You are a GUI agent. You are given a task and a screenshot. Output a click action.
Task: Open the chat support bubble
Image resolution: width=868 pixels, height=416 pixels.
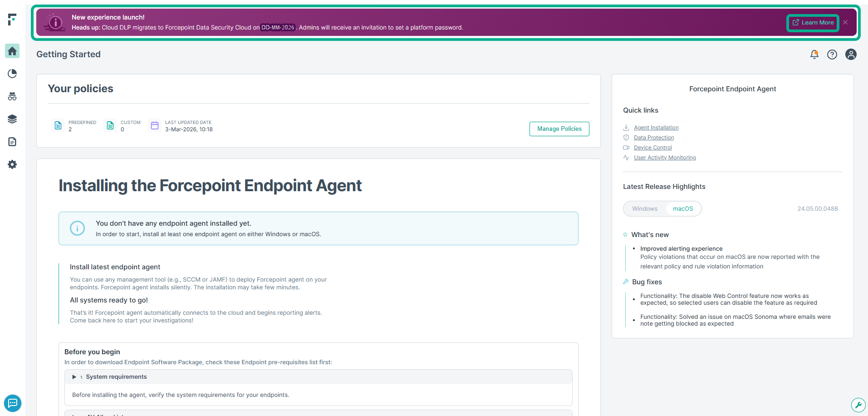pos(13,403)
